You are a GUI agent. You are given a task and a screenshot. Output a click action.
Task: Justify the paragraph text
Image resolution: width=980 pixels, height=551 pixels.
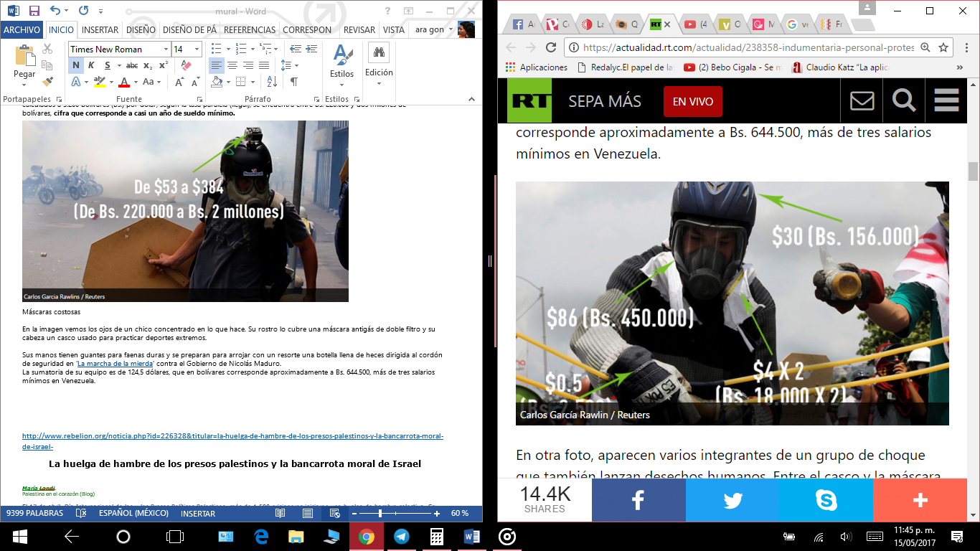point(264,65)
